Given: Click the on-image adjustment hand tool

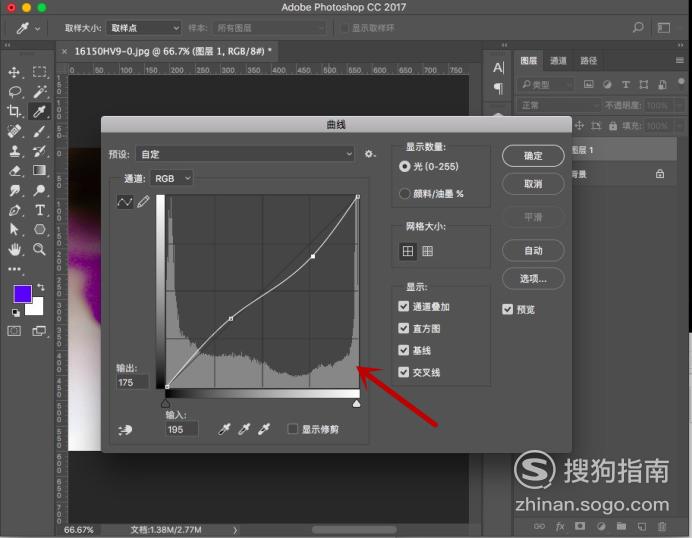Looking at the screenshot, I should pos(125,429).
